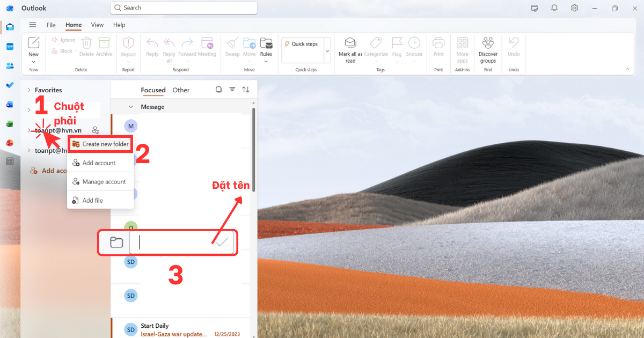Click the Discover groups icon

488,43
